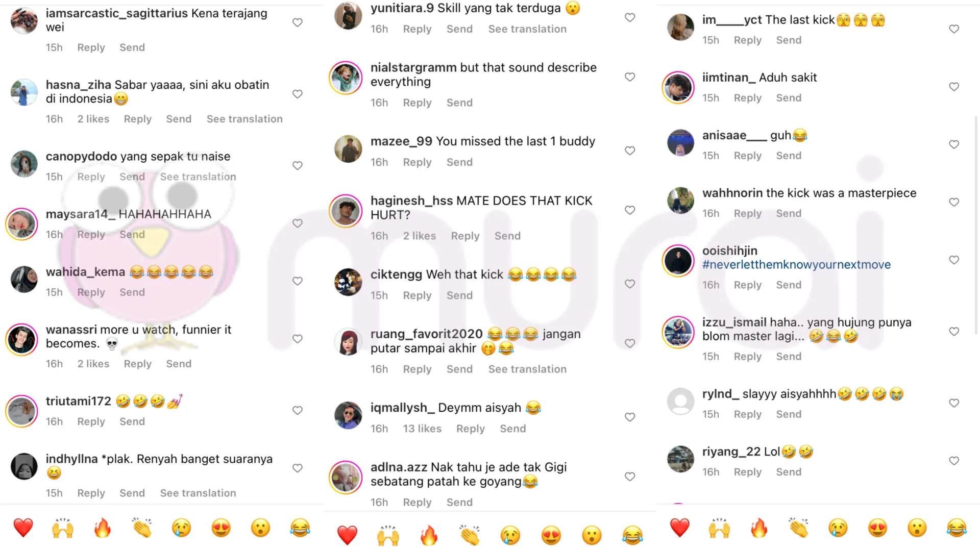Viewport: 980px width, 551px height.
Task: Tap the heart next to iqmallysh_'s comment
Action: coord(630,417)
